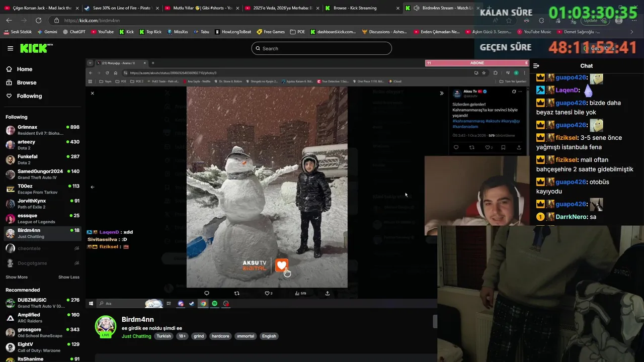Screen dimensions: 644x362
Task: Collapse the chat panel arrow icon
Action: coord(536,66)
